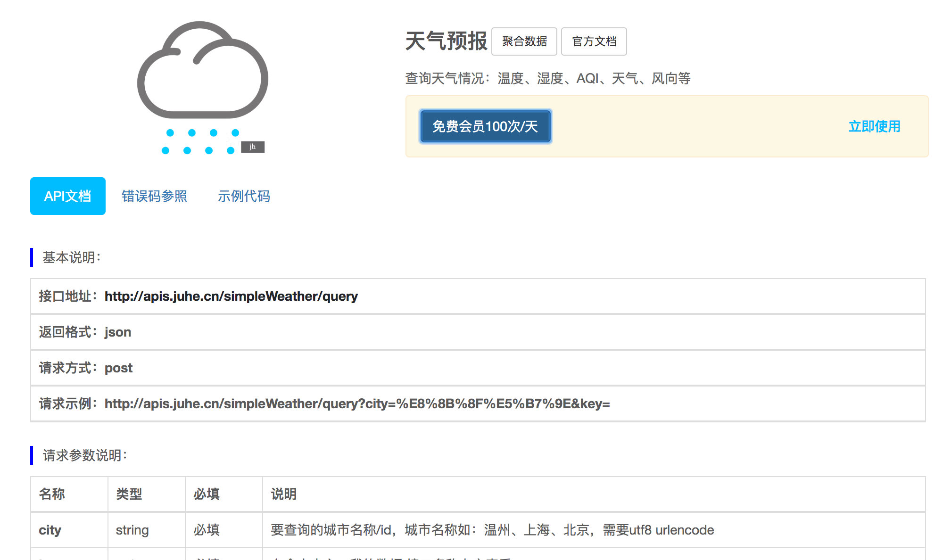943x560 pixels.
Task: Click the 天气预报 page title
Action: [x=446, y=41]
